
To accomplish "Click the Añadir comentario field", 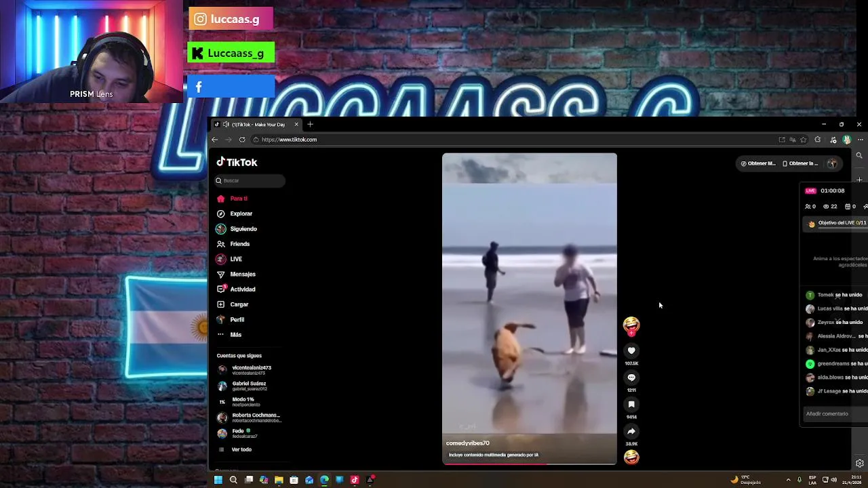I will click(835, 413).
